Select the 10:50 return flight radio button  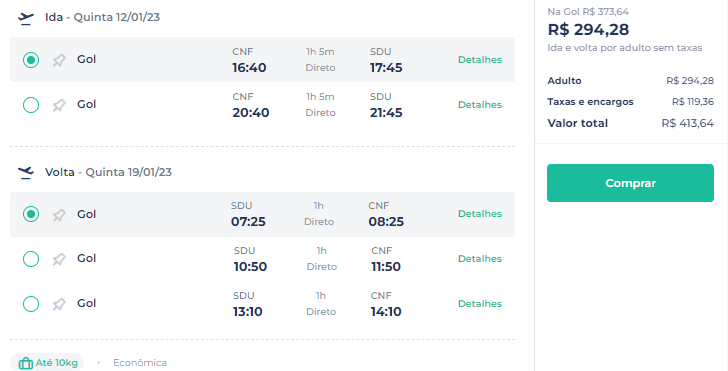click(31, 259)
